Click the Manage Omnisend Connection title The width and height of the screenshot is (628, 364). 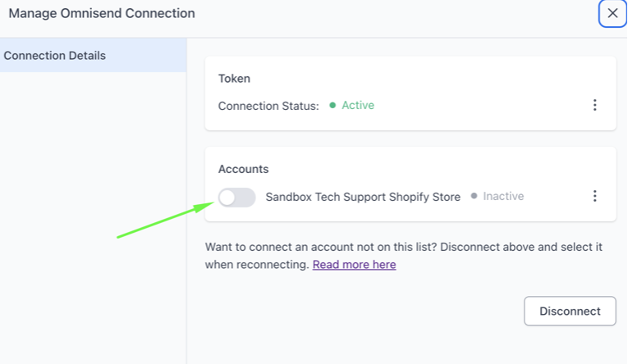(x=102, y=13)
